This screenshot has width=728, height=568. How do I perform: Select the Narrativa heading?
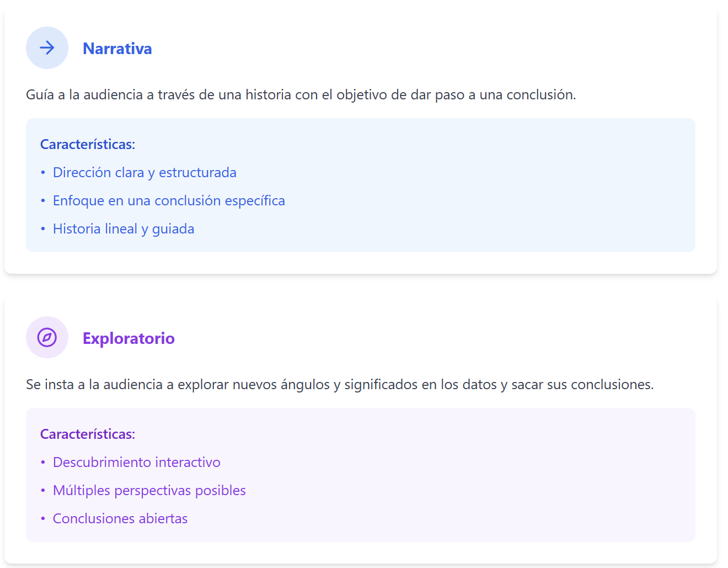coord(117,49)
